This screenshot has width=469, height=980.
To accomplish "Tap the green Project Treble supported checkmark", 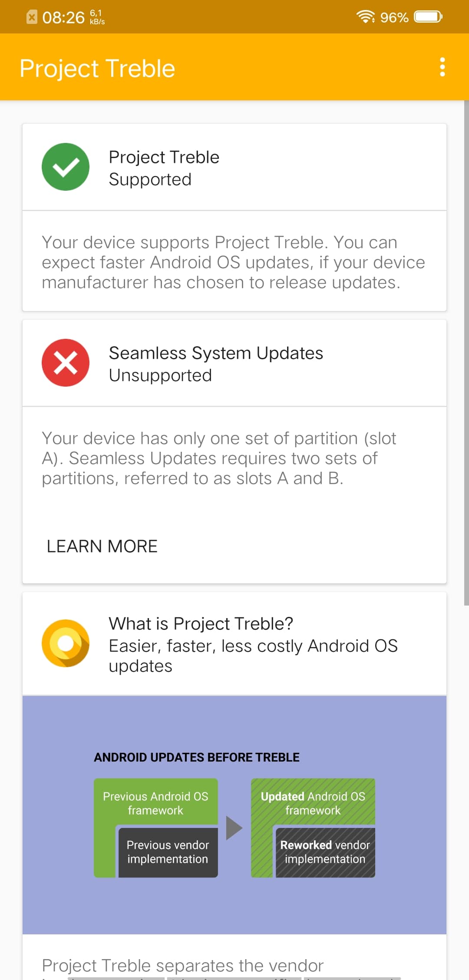I will pos(66,167).
